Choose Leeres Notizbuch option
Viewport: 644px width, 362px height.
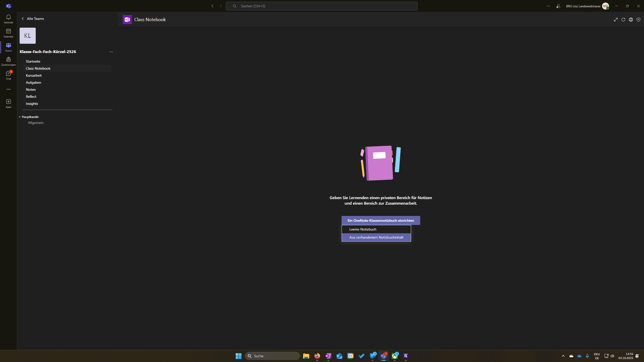pos(376,229)
